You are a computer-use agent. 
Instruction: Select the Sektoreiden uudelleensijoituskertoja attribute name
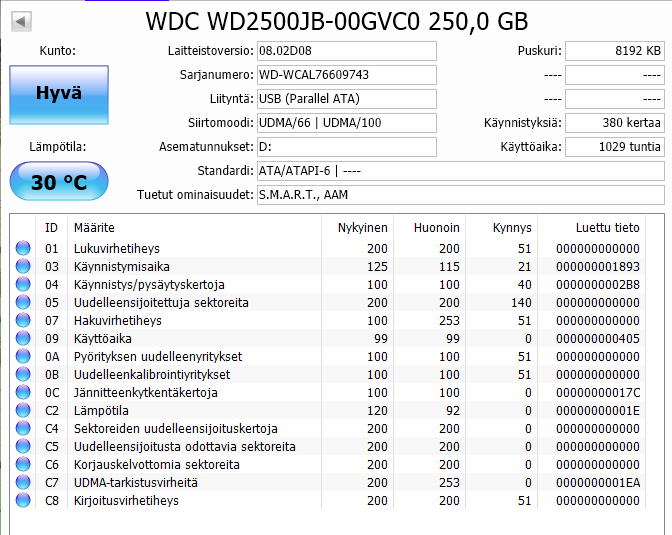tap(176, 429)
